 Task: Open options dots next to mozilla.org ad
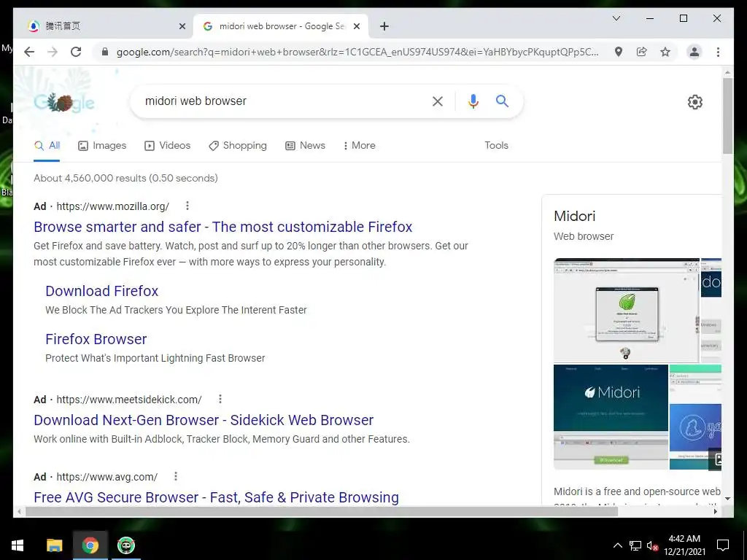[187, 206]
